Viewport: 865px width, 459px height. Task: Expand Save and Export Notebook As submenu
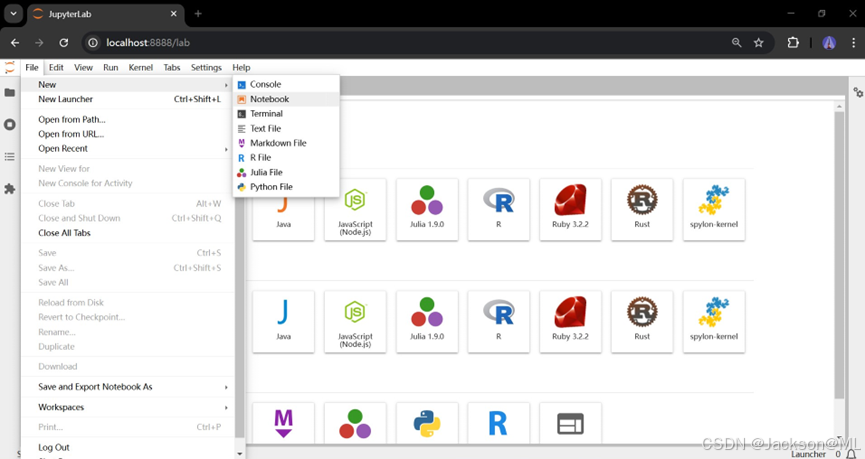pyautogui.click(x=126, y=387)
